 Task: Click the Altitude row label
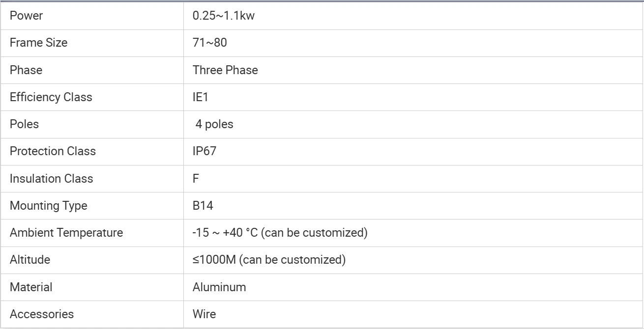click(30, 260)
